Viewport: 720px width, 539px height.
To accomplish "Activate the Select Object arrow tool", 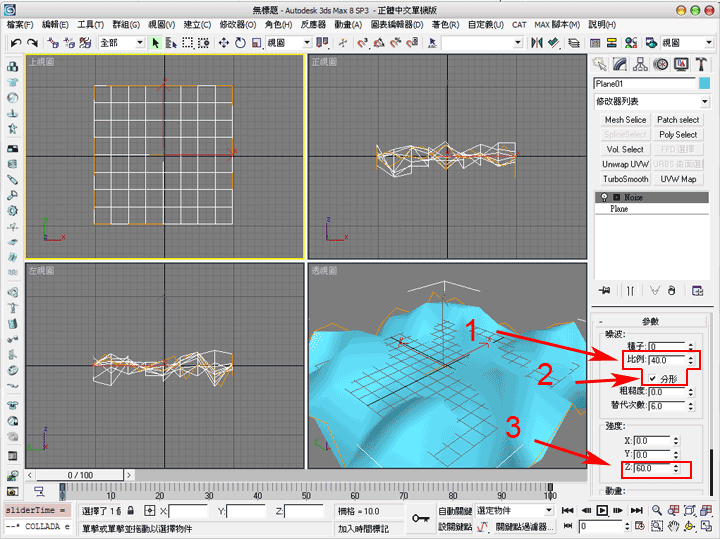I will (156, 43).
